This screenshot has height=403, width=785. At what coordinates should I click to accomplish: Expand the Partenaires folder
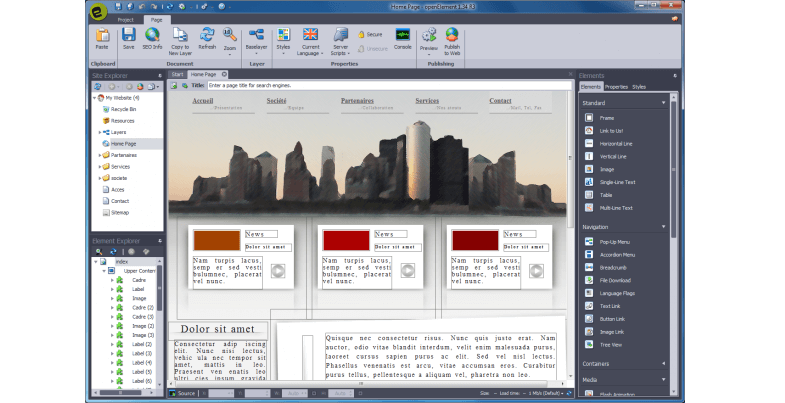click(x=100, y=155)
